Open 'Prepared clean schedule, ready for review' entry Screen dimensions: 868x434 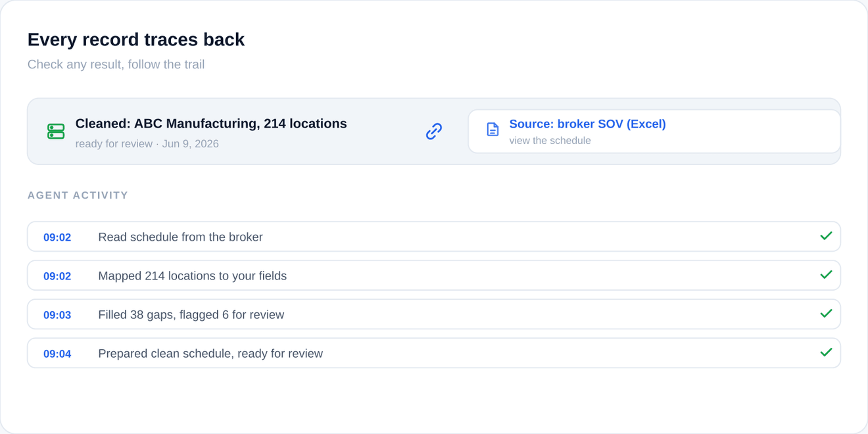click(x=434, y=353)
